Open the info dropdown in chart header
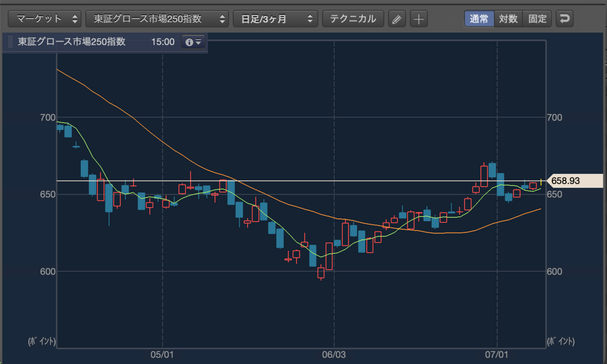 pyautogui.click(x=193, y=42)
